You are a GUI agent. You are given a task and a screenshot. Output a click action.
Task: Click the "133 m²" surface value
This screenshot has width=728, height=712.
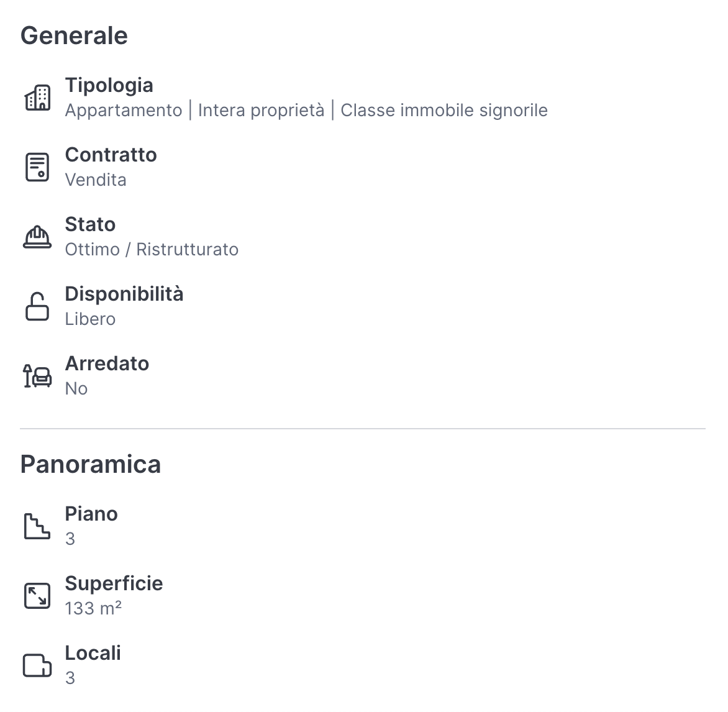93,608
